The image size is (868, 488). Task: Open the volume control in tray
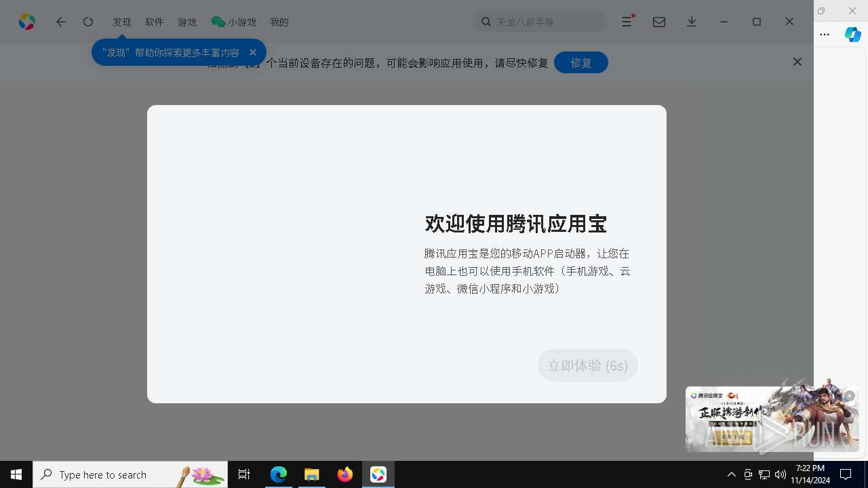pyautogui.click(x=781, y=474)
